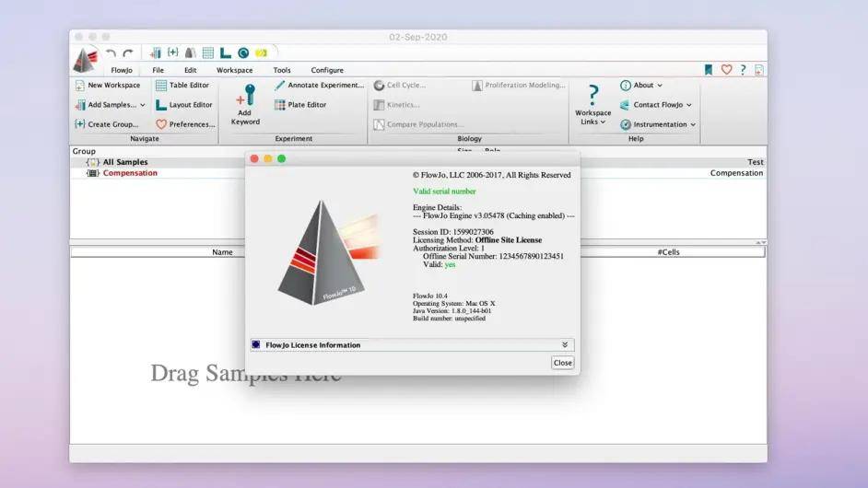Click the Name column header
868x488 pixels.
pos(222,251)
